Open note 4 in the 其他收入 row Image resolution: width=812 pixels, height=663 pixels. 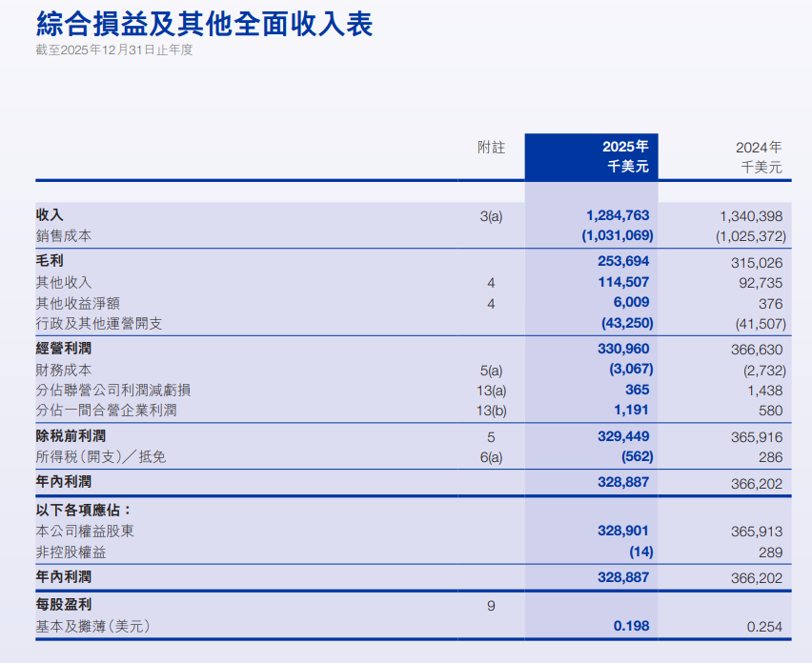pyautogui.click(x=491, y=283)
